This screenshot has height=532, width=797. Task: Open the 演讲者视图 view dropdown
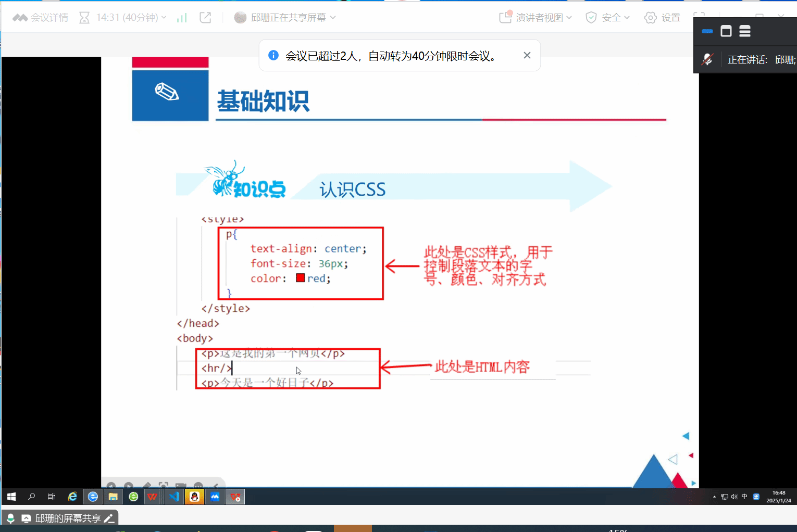coord(536,18)
